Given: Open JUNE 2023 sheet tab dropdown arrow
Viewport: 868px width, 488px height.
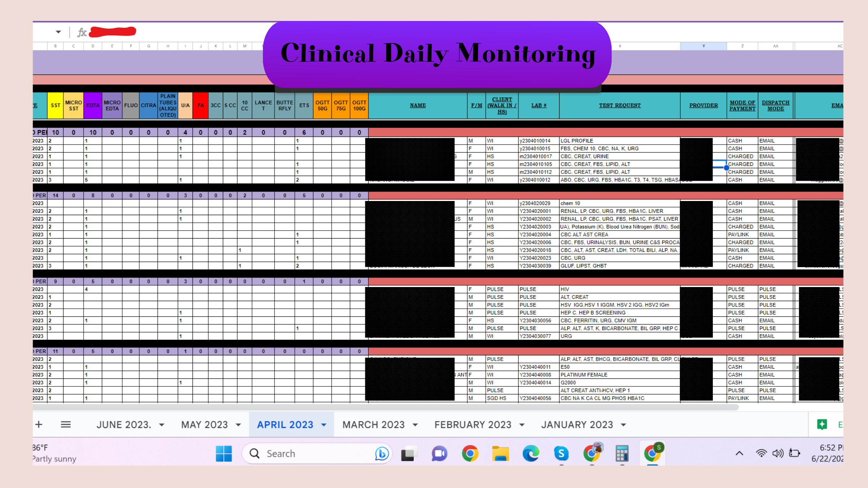Looking at the screenshot, I should click(x=162, y=425).
